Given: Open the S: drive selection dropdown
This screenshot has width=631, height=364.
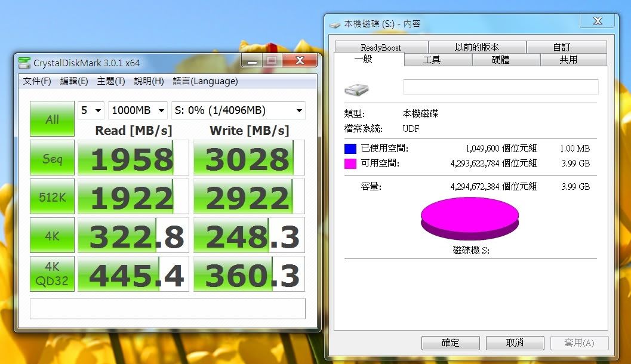Looking at the screenshot, I should pos(238,110).
